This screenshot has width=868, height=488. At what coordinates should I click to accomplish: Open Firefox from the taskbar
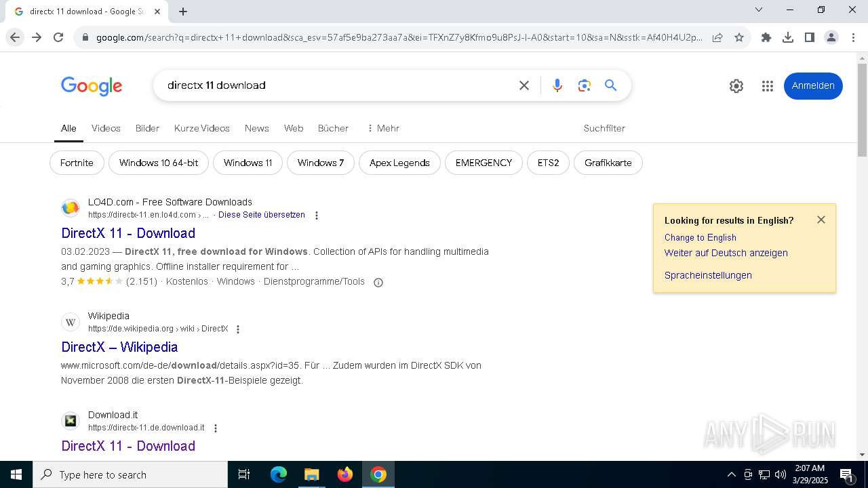coord(345,474)
